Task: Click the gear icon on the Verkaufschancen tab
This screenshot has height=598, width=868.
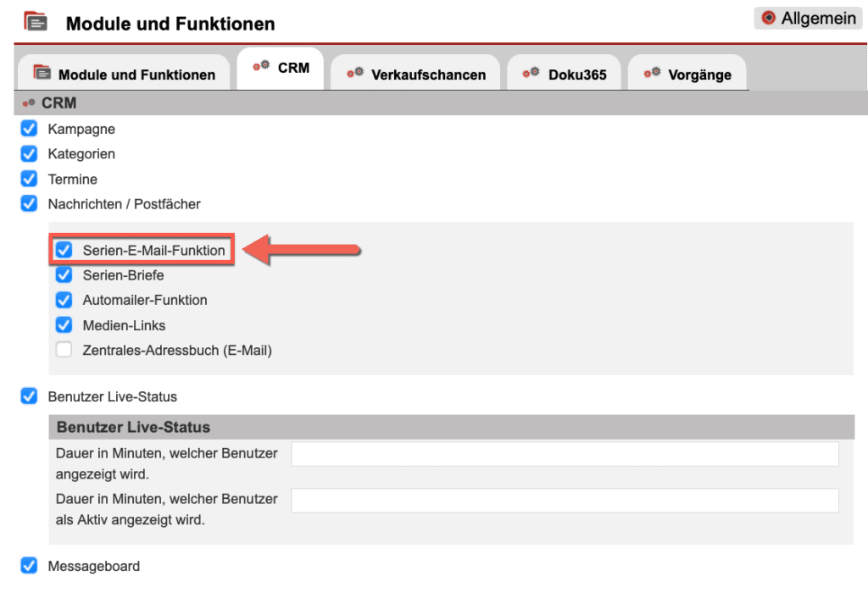Action: (357, 73)
